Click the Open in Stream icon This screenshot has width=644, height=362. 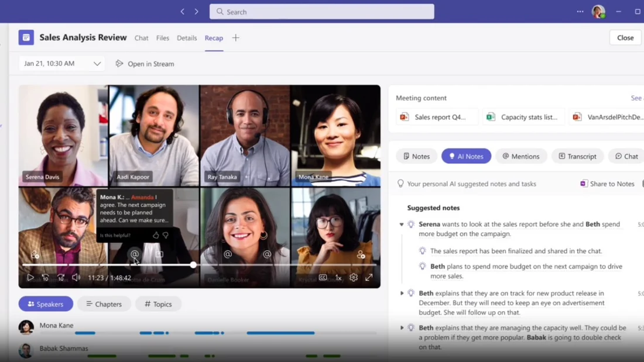point(119,64)
